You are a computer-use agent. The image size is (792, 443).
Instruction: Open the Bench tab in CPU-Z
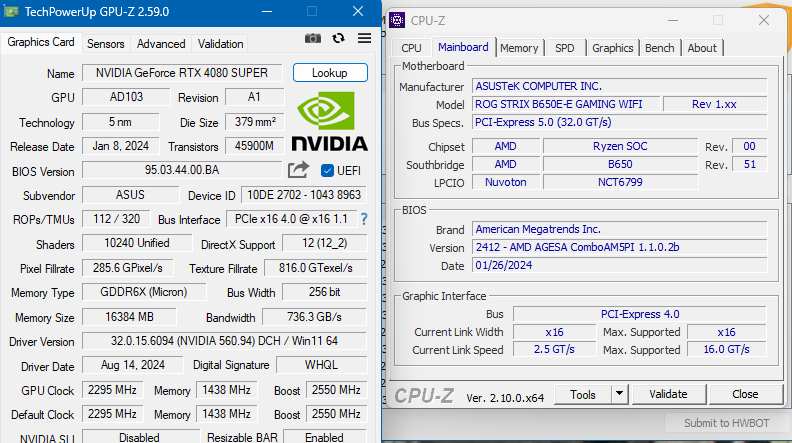(660, 48)
